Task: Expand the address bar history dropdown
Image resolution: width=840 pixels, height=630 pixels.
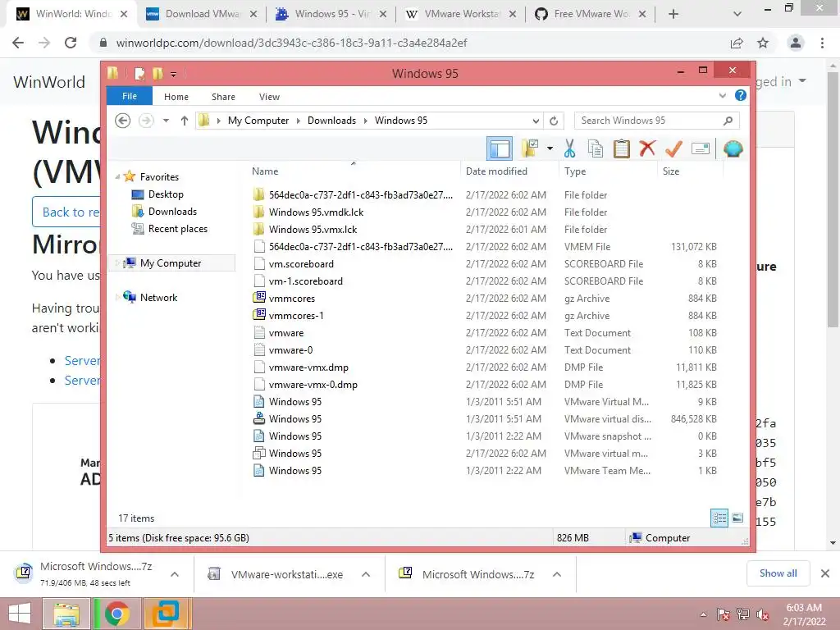Action: pyautogui.click(x=536, y=121)
